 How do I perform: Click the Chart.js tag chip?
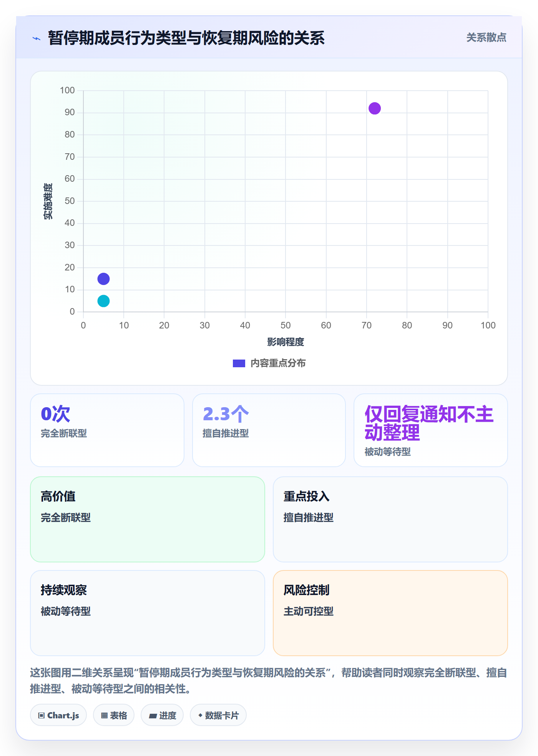[x=58, y=715]
